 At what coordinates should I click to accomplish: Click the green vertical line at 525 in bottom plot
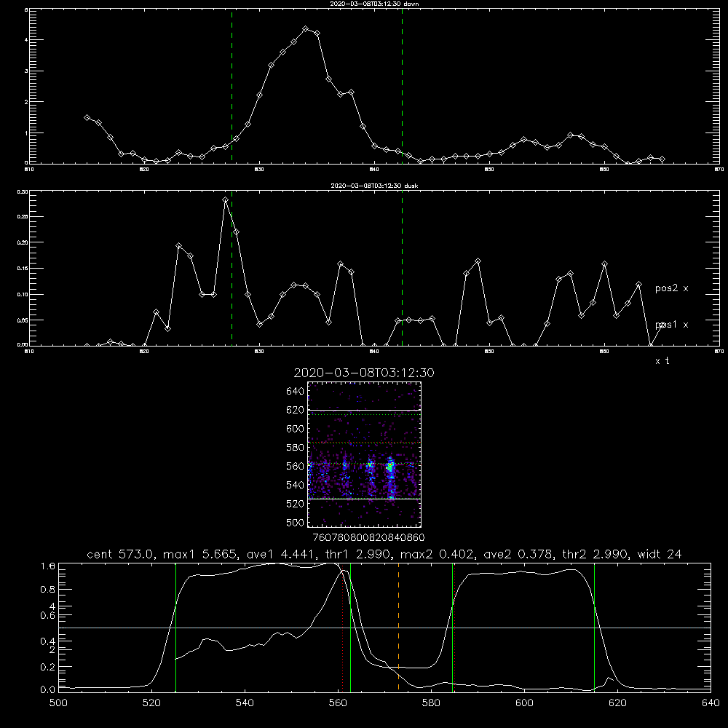click(175, 628)
